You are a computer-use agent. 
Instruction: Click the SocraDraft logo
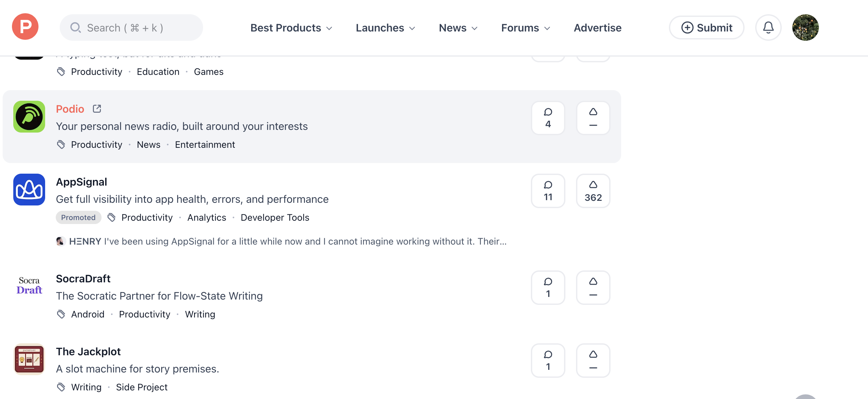(29, 286)
